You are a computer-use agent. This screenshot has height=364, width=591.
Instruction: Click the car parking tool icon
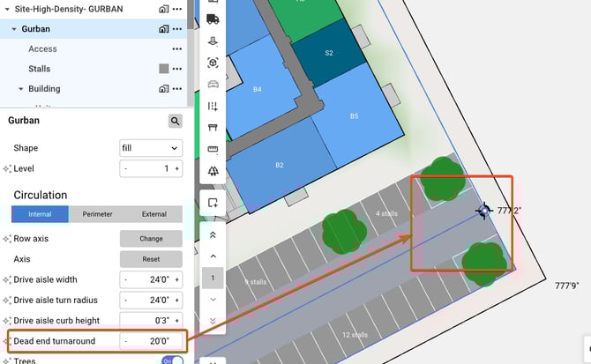point(213,85)
